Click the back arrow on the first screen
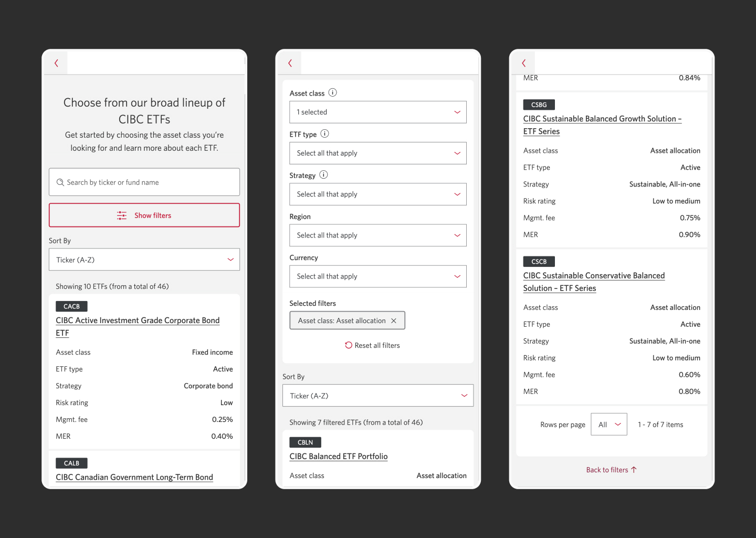 [x=56, y=63]
